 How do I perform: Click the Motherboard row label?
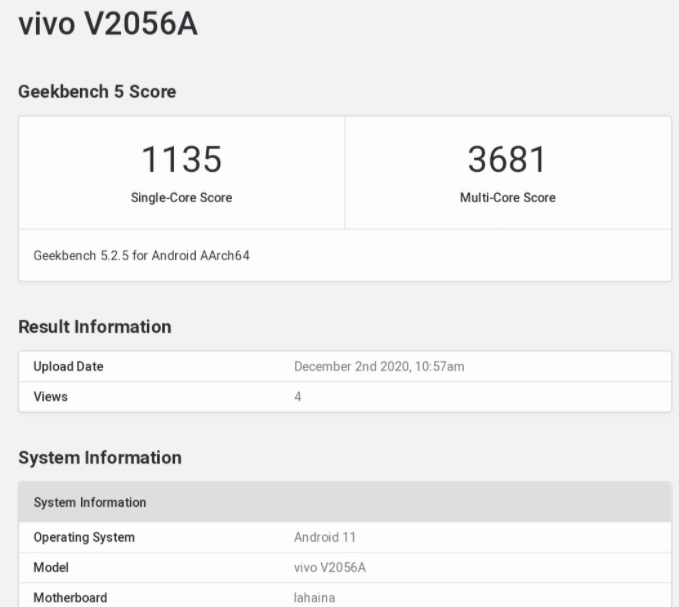tap(70, 598)
